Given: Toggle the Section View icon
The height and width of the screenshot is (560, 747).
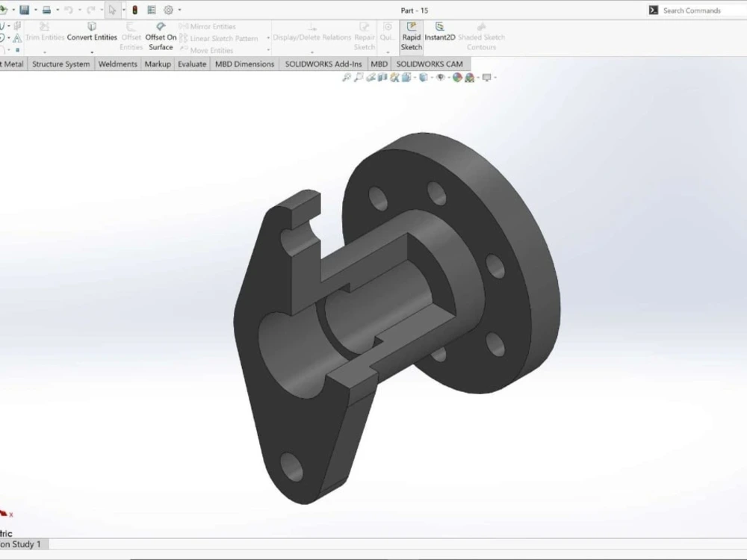Looking at the screenshot, I should pos(382,77).
